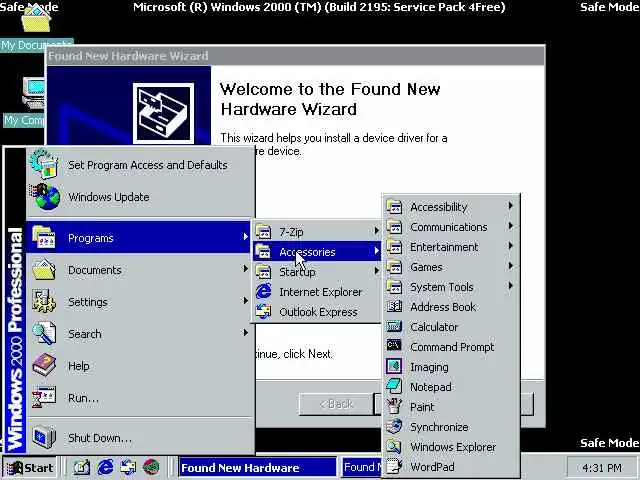
Task: Click the Documents folder icon
Action: [44, 269]
